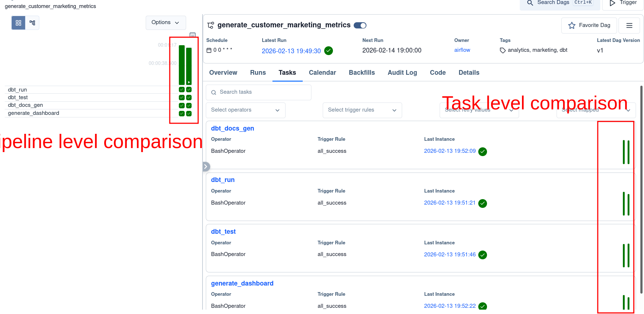The height and width of the screenshot is (314, 644).
Task: Open the Backfills tab
Action: tap(362, 73)
